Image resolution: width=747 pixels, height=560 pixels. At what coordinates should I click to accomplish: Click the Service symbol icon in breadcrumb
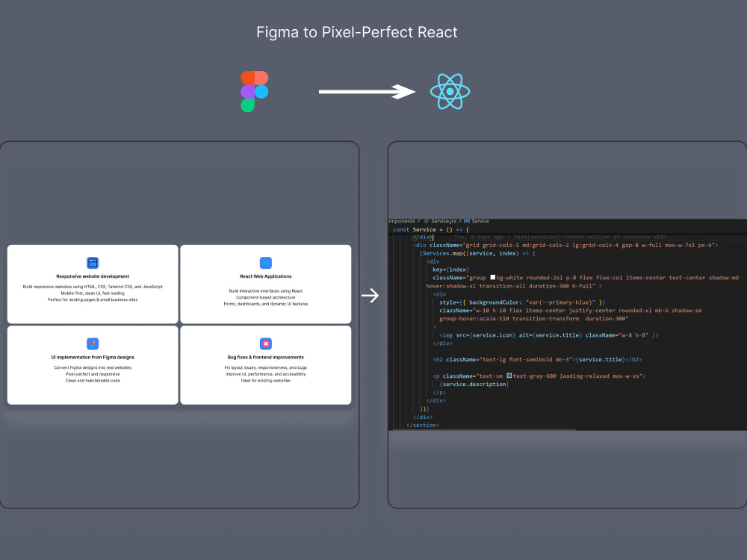coord(467,221)
